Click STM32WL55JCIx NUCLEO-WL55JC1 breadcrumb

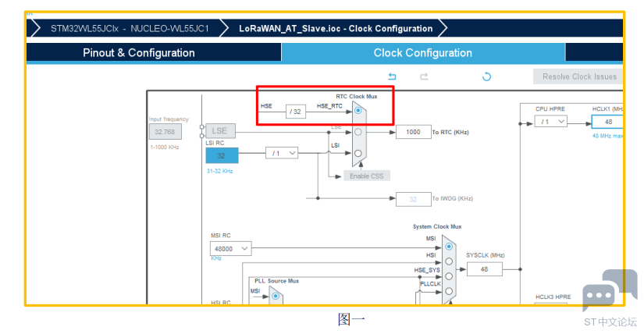tap(130, 29)
